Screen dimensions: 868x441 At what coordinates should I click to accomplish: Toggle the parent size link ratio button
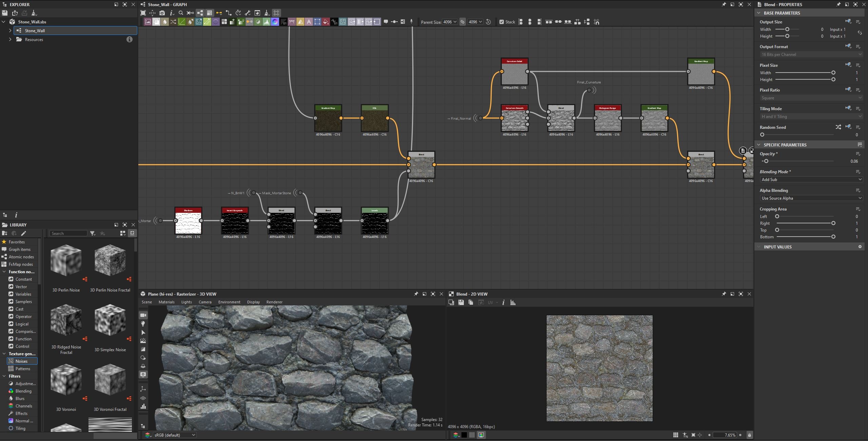coord(462,22)
